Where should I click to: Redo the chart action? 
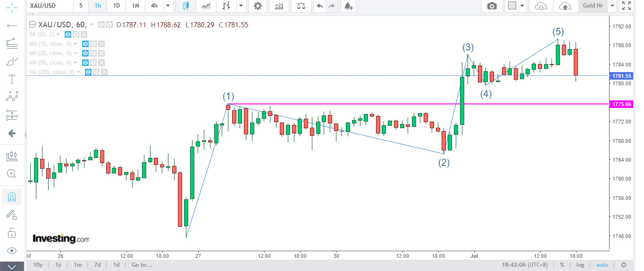pyautogui.click(x=332, y=6)
